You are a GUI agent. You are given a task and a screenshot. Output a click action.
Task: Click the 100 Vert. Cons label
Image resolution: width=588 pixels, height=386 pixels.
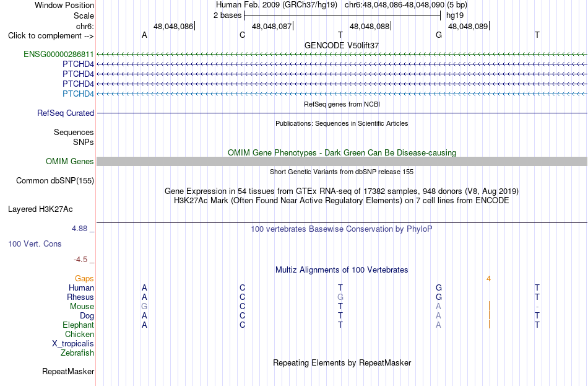point(35,244)
